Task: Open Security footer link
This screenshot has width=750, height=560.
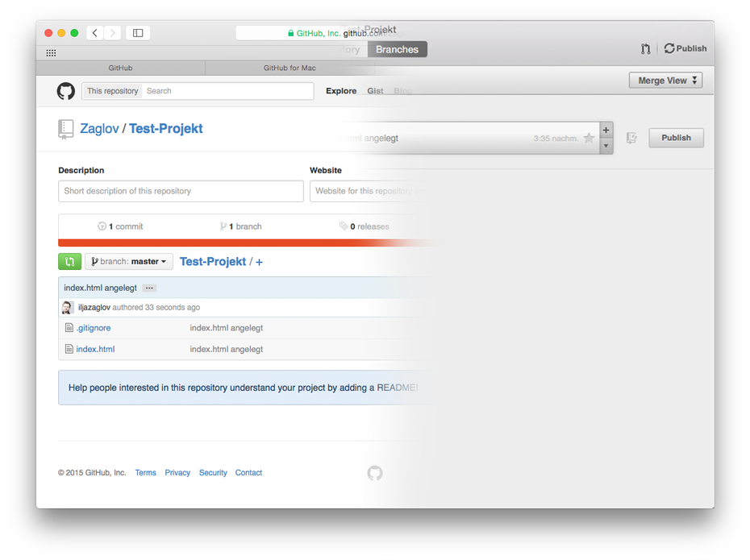Action: (x=213, y=472)
